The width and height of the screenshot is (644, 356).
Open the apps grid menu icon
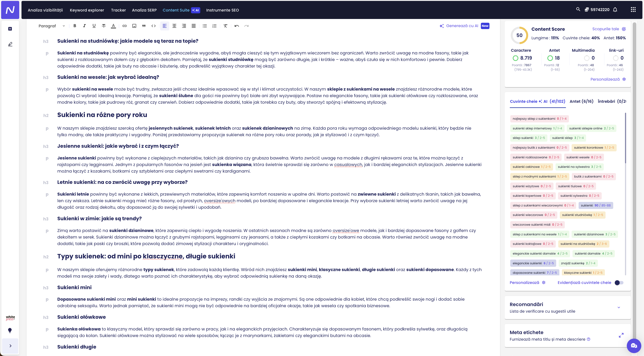tap(633, 10)
